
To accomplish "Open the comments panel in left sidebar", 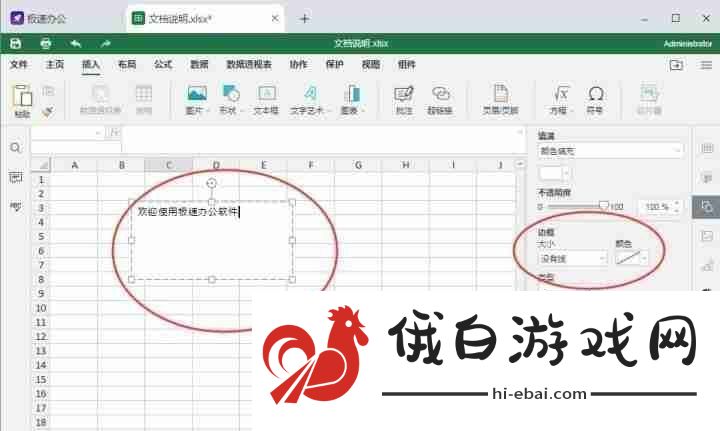I will pyautogui.click(x=15, y=177).
